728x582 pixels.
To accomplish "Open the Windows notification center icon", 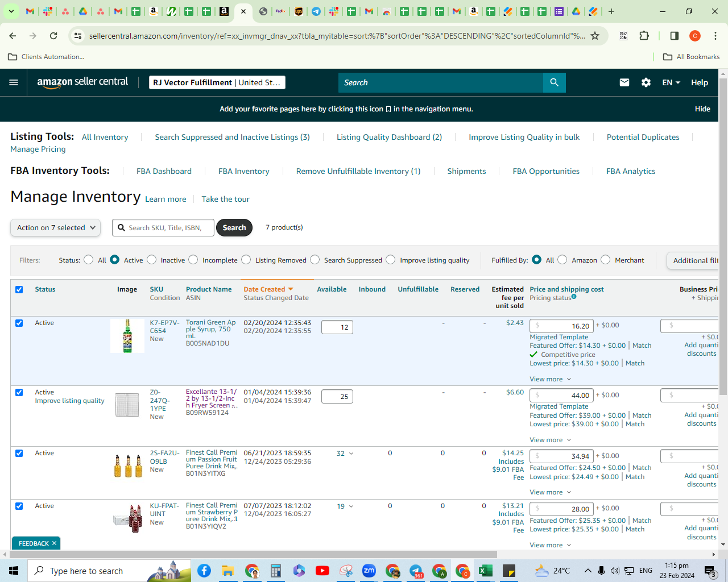I will click(710, 571).
